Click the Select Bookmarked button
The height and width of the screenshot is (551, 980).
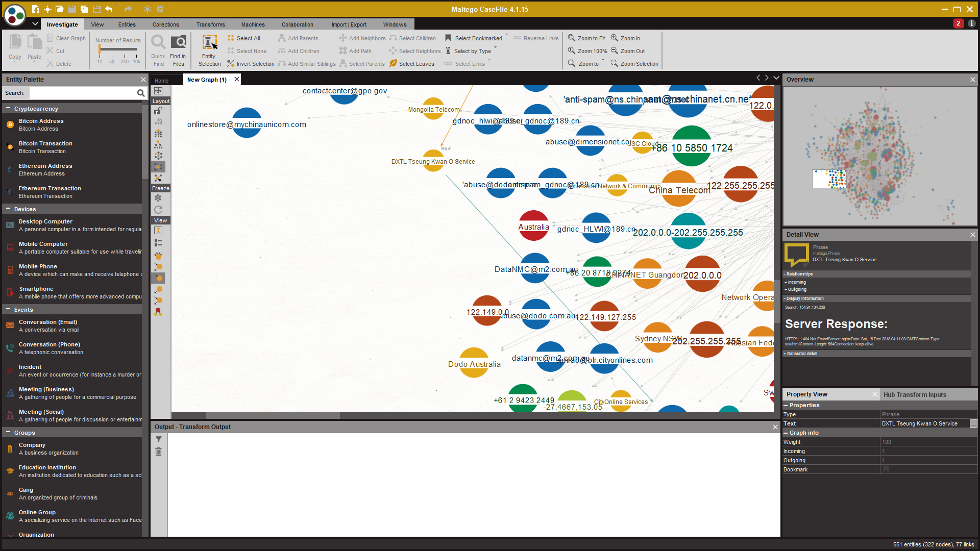coord(479,38)
